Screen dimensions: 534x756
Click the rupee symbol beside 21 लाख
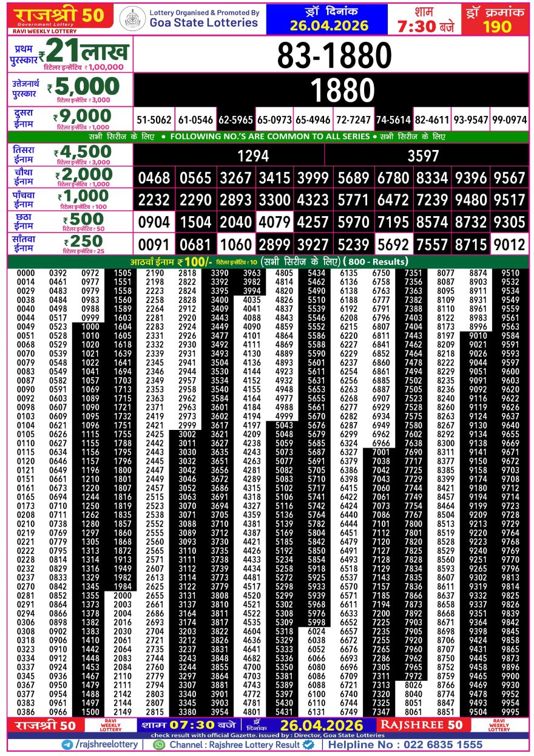41,53
